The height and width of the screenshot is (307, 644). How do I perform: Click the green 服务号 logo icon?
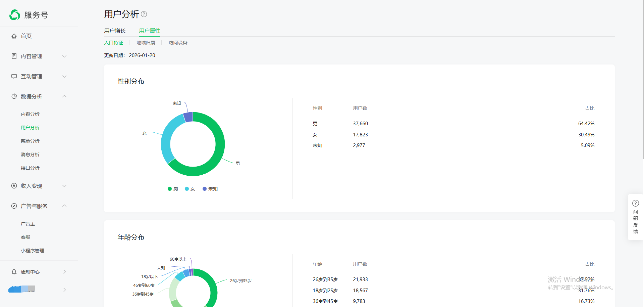(15, 15)
